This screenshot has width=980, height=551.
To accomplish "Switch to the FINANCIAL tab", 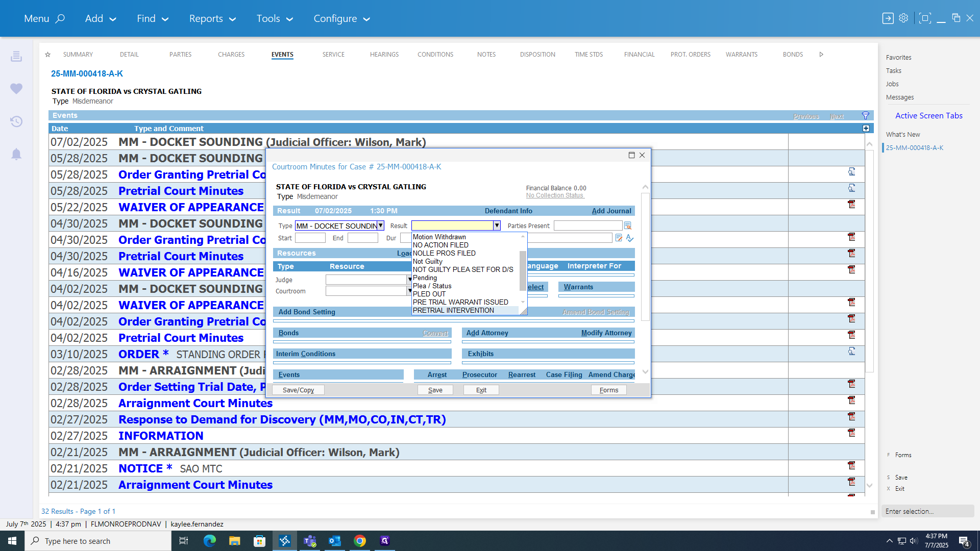I will (639, 55).
